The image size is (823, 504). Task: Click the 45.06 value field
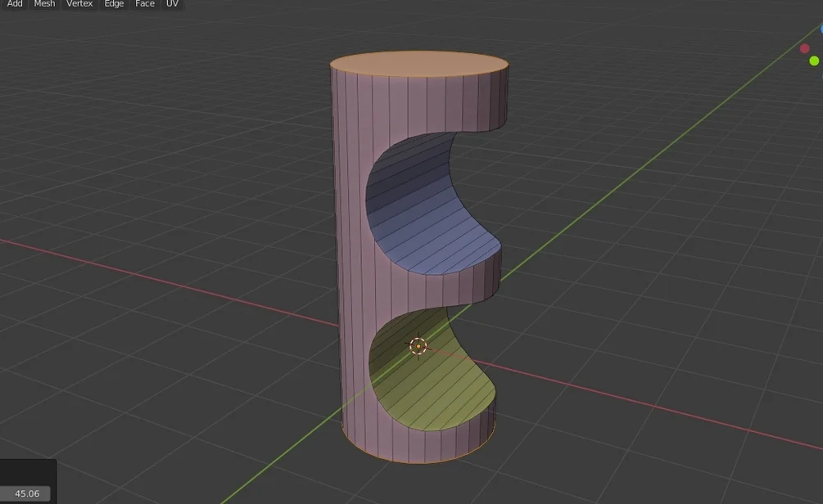pos(27,493)
